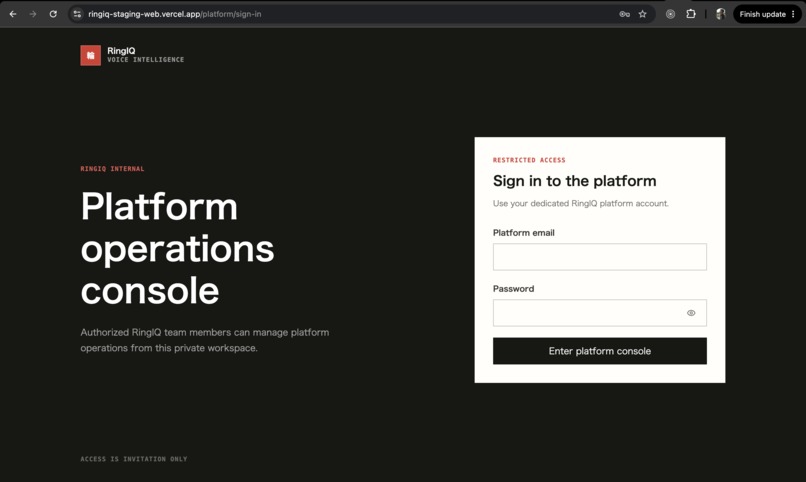Screen dimensions: 806x482
Task: Click the 'RINGIQ INTERNAL' label
Action: 112,169
